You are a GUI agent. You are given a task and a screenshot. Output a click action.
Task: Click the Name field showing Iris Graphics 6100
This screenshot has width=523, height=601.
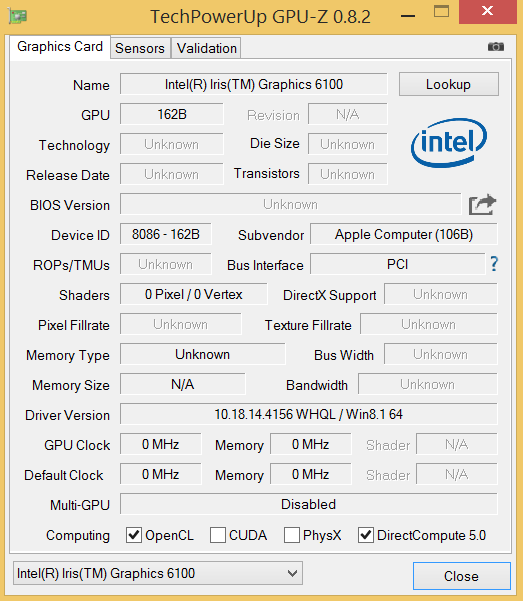(x=254, y=84)
